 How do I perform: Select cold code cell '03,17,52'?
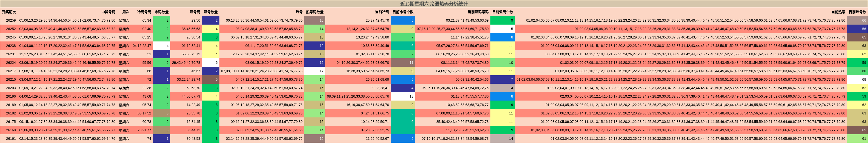pos(142,113)
